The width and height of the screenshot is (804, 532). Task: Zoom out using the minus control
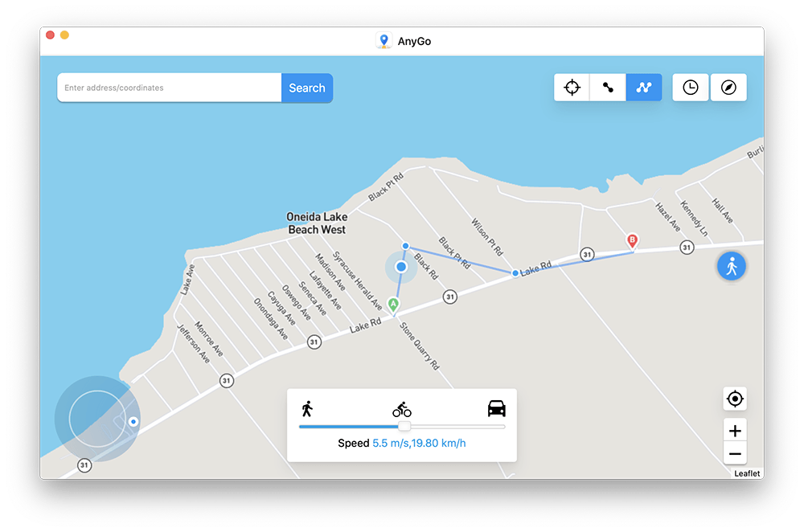pyautogui.click(x=734, y=453)
